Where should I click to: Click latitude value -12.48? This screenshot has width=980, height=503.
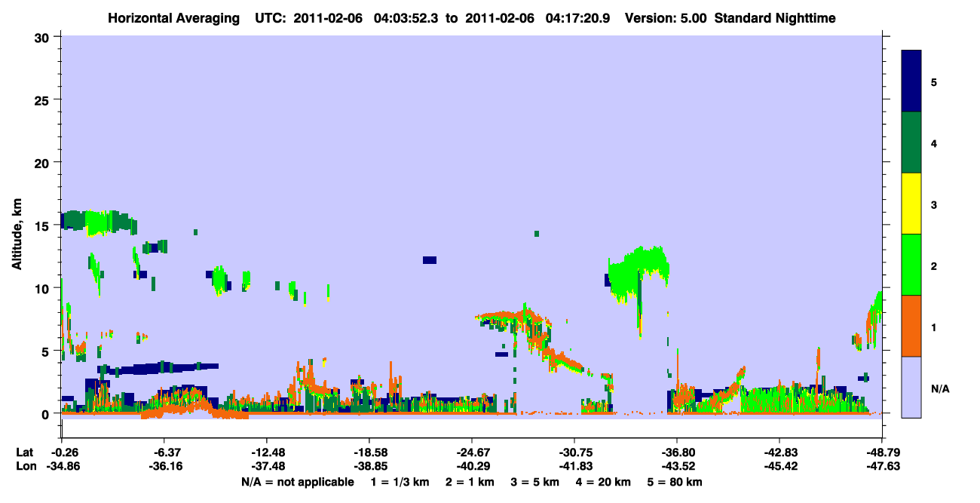266,452
